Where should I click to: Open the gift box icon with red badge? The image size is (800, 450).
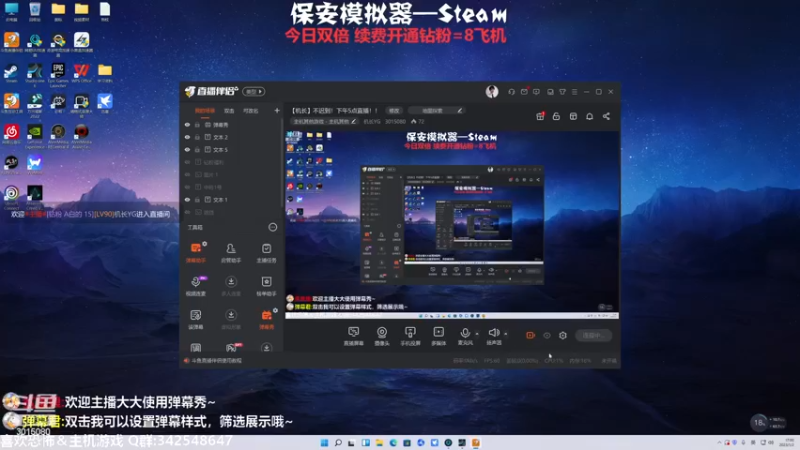click(540, 116)
